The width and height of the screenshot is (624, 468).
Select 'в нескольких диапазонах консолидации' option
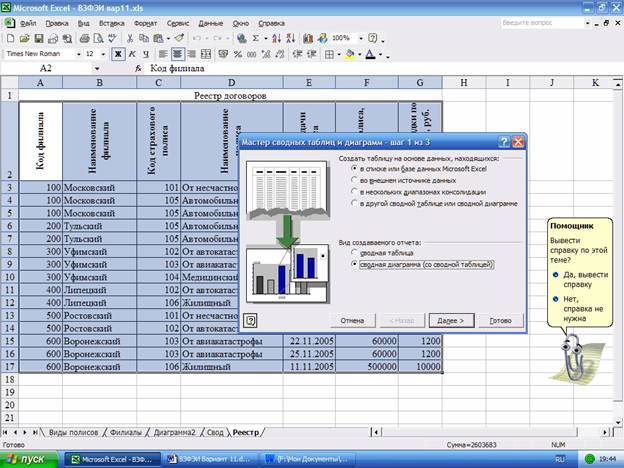point(418,192)
